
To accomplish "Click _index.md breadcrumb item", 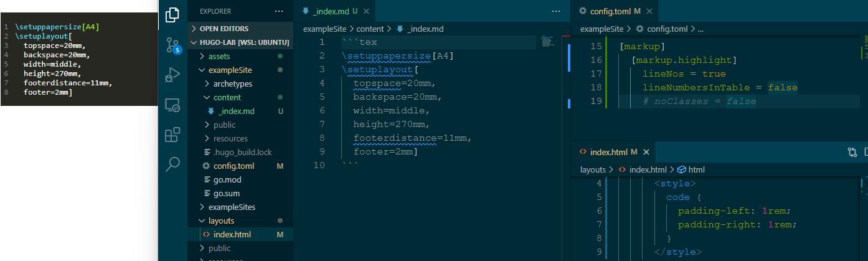I will 420,29.
